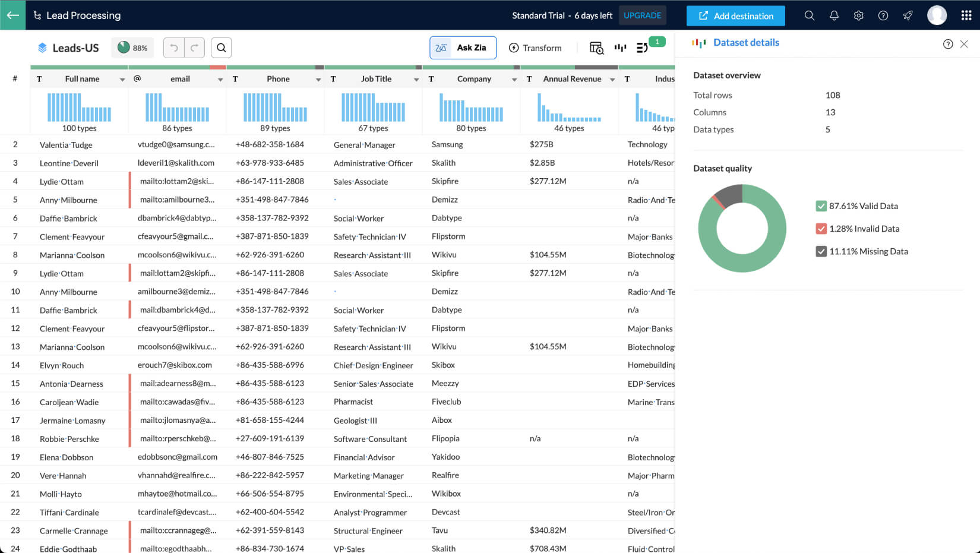Screen dimensions: 980x553
Task: Open the apps grid launcher
Action: 966,15
